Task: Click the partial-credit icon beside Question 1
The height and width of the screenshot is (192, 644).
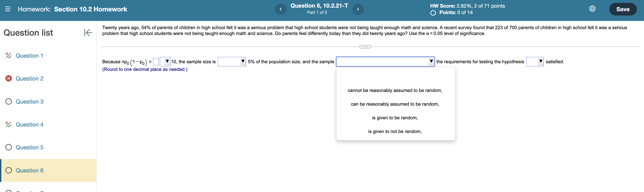Action: pos(8,55)
